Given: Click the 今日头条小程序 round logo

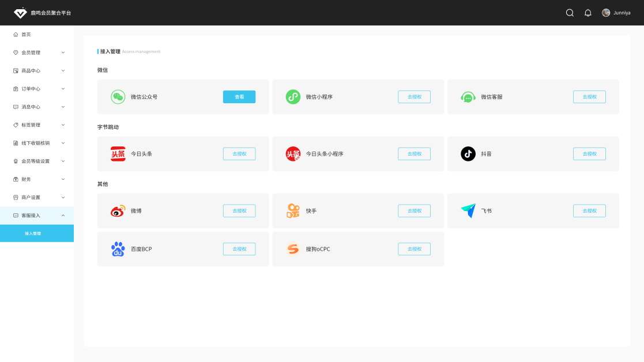Looking at the screenshot, I should pos(293,154).
